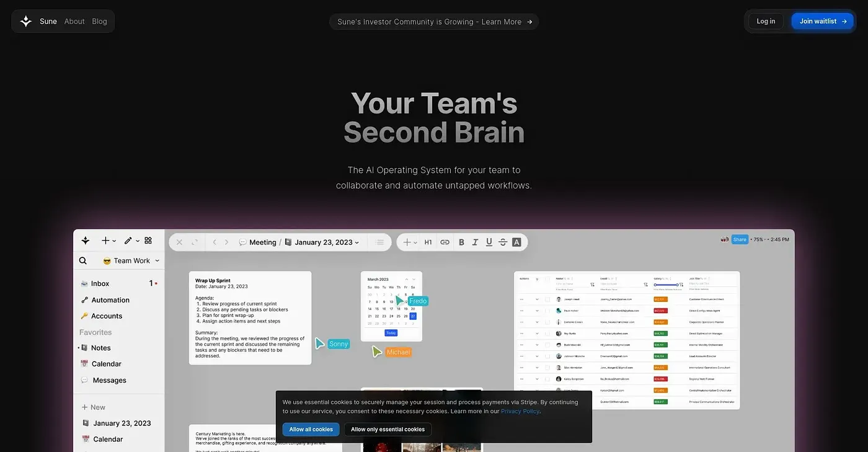Select the pencil edit tool in sidebar header
The height and width of the screenshot is (452, 868).
point(128,241)
